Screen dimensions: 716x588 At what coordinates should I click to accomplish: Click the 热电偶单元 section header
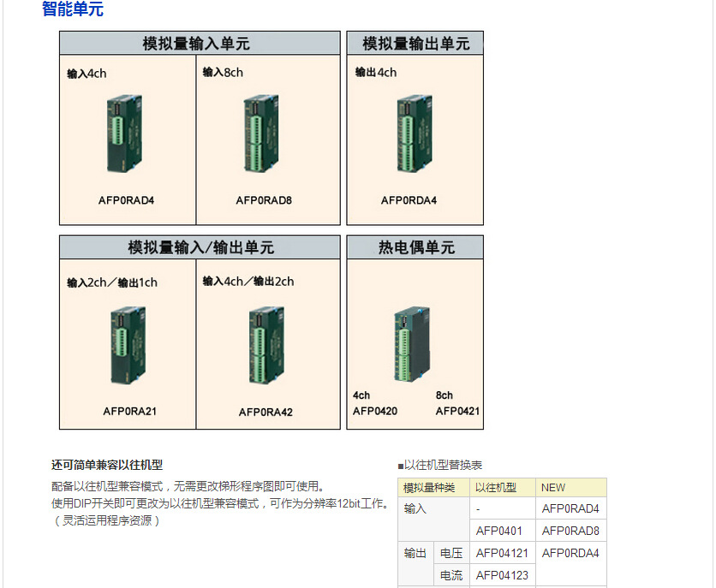point(414,247)
